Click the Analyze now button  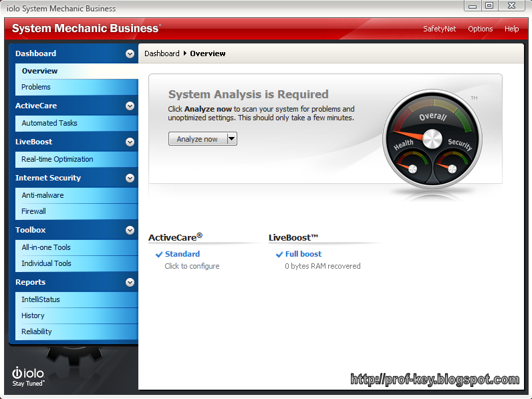click(197, 139)
